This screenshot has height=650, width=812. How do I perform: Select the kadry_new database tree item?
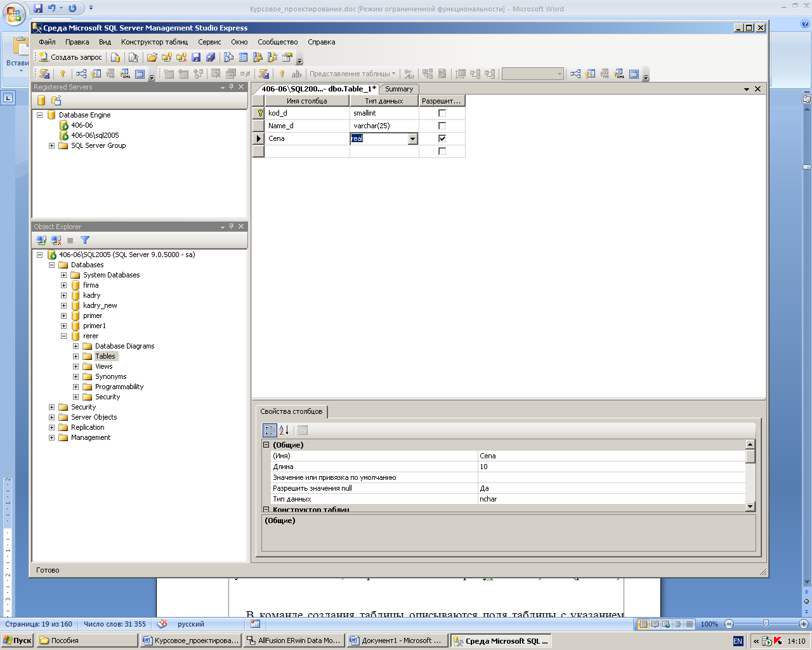[100, 305]
